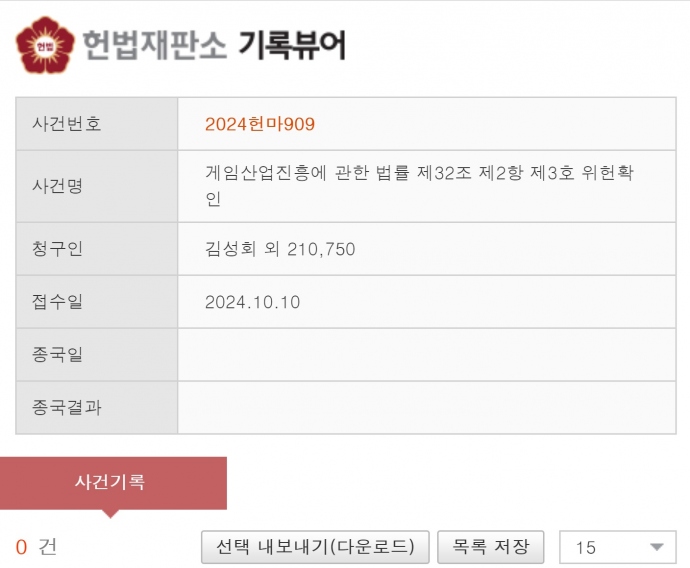Click the filing date 2024.10.10

click(x=252, y=302)
